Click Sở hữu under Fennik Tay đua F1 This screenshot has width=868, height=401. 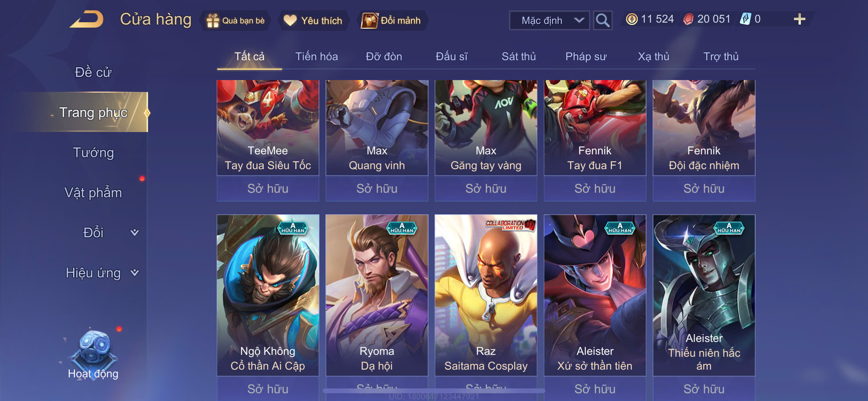(595, 188)
